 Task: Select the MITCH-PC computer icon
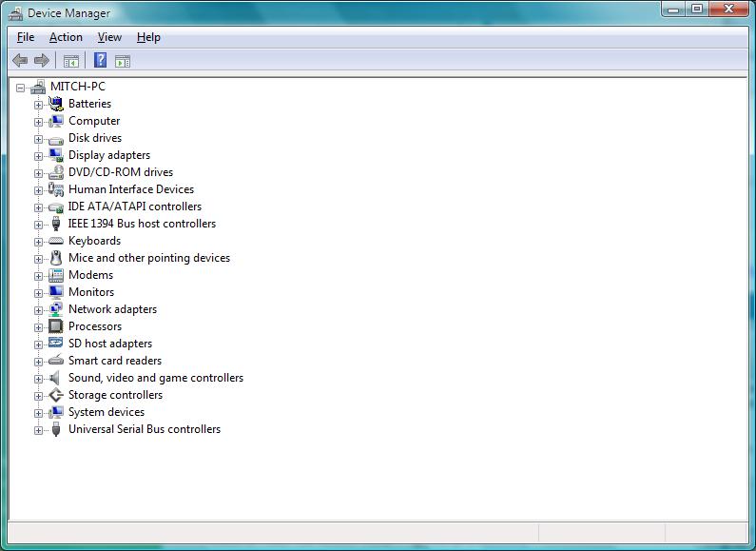(x=38, y=87)
